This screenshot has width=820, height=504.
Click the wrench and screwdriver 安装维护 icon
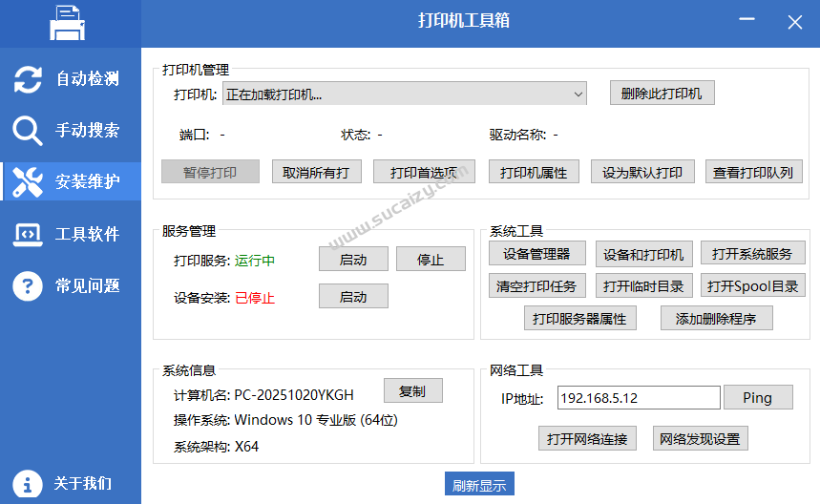point(27,182)
